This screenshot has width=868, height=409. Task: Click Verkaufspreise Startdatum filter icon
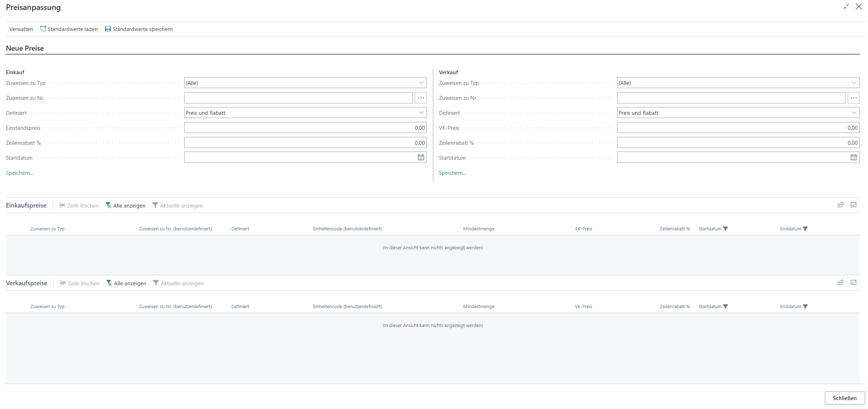tap(725, 306)
